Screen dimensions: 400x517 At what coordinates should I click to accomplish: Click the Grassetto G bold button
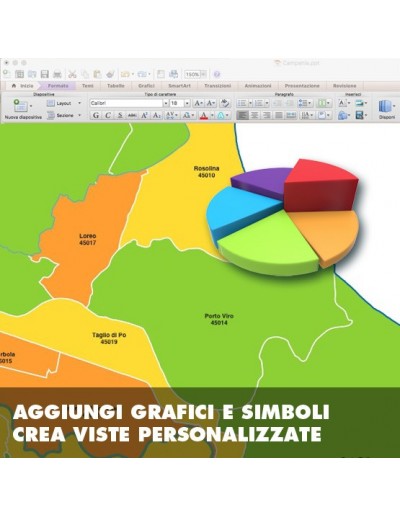pyautogui.click(x=96, y=115)
